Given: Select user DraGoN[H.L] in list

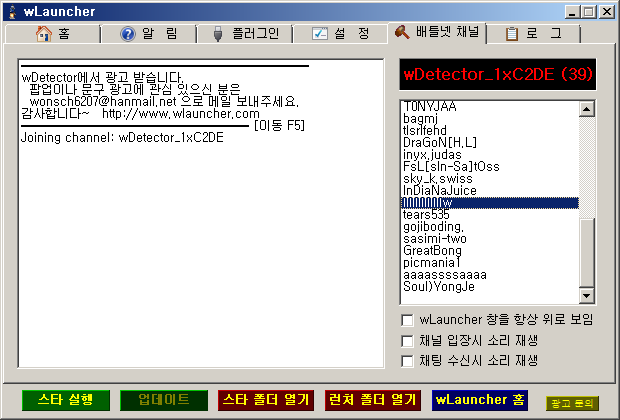Looking at the screenshot, I should point(490,142).
